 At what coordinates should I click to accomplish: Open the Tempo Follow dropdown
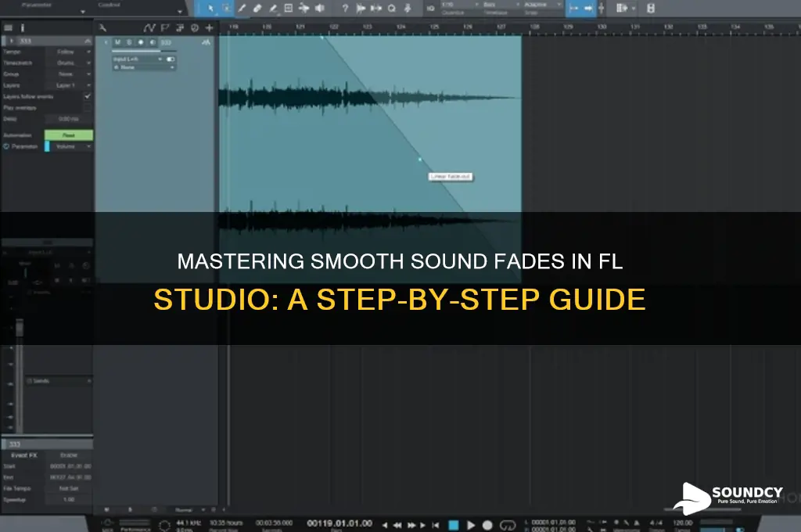(x=68, y=52)
